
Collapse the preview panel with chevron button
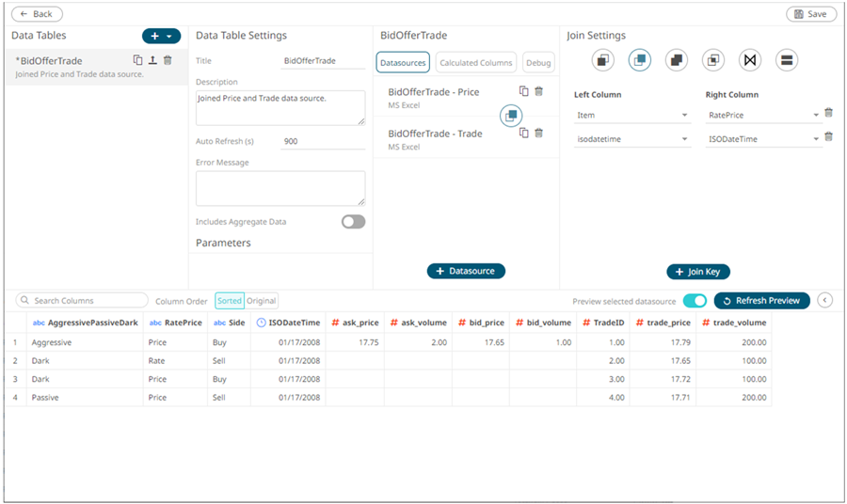(825, 300)
